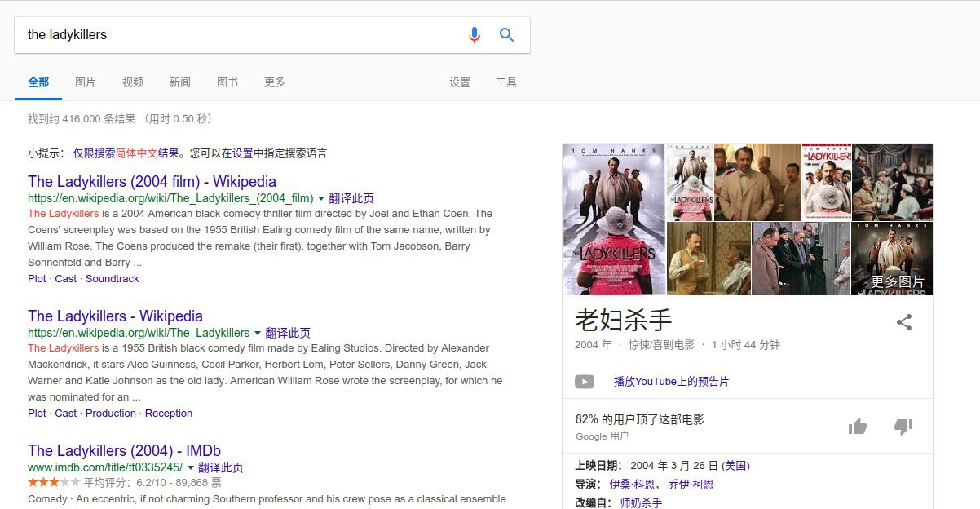
Task: Play the YouTube trailer icon
Action: coord(584,382)
